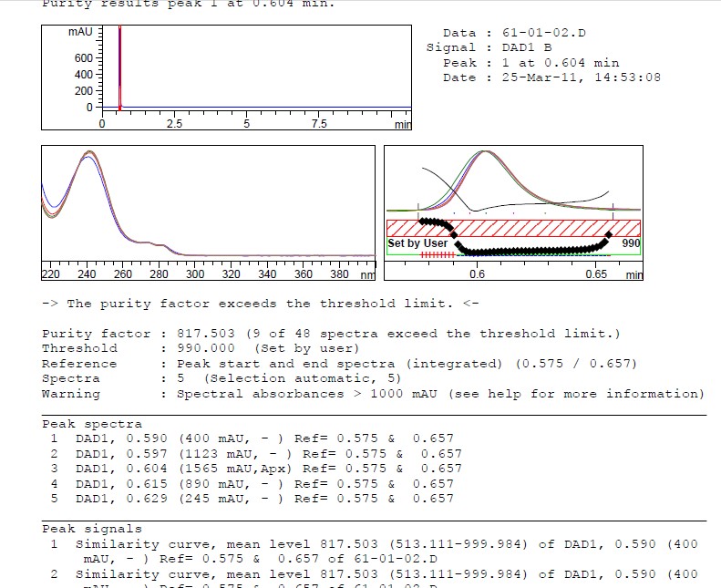Viewport: 721px width, 588px height.
Task: Click the '990' threshold value in purity plot
Action: (631, 243)
